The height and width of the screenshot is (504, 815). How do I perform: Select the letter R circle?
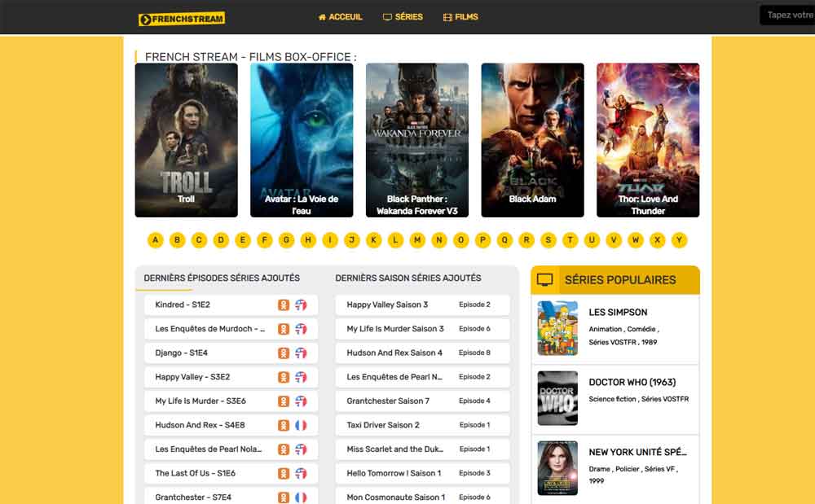[526, 240]
